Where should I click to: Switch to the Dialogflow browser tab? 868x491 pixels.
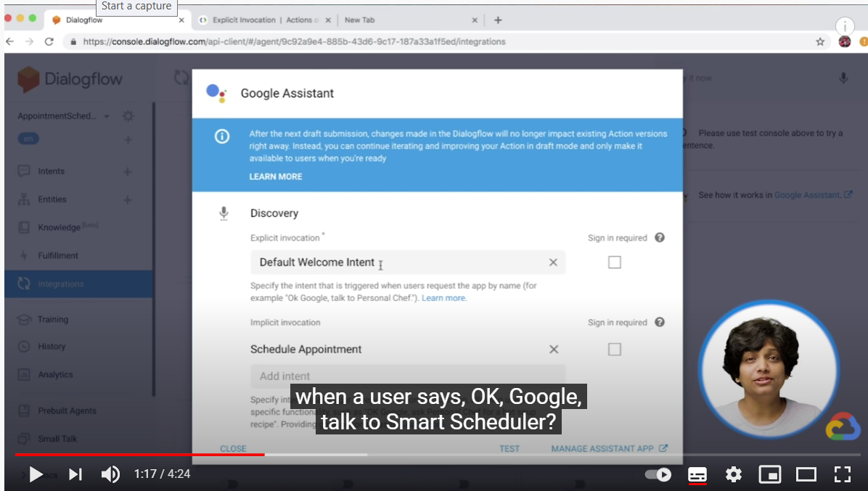point(118,20)
